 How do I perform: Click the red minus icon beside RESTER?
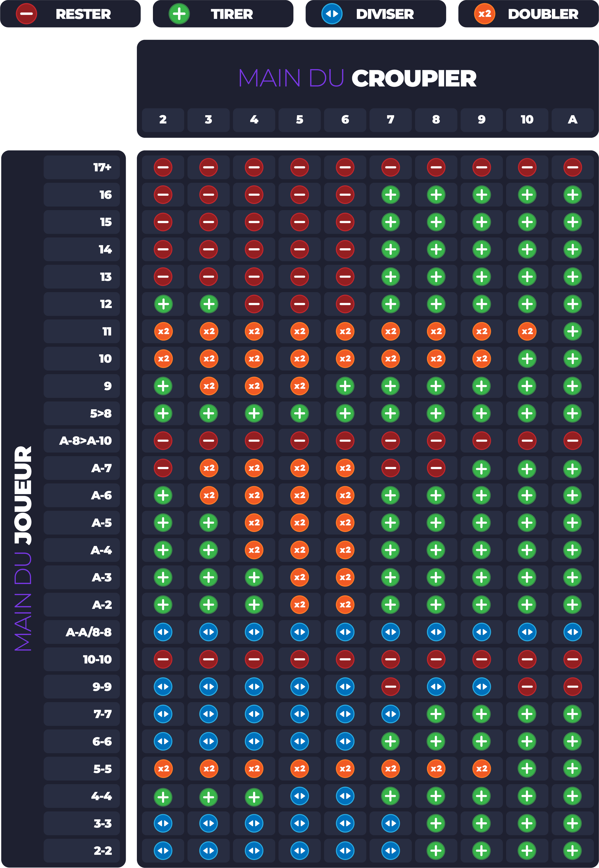[x=26, y=14]
